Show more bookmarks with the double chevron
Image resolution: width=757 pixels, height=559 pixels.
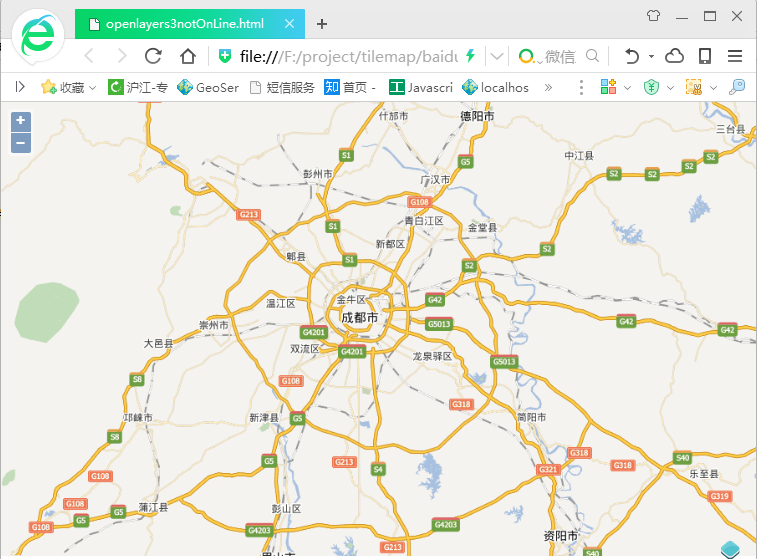[x=548, y=87]
